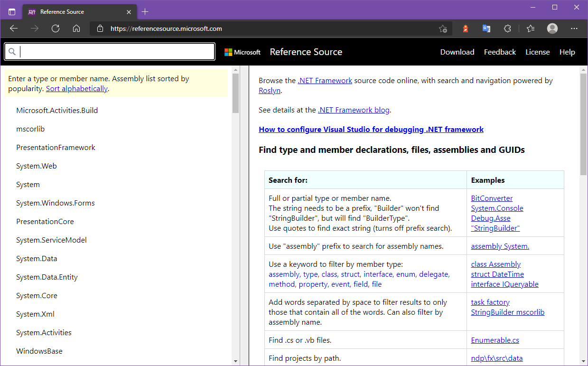This screenshot has width=588, height=366.
Task: Open the browser home page icon
Action: [76, 28]
